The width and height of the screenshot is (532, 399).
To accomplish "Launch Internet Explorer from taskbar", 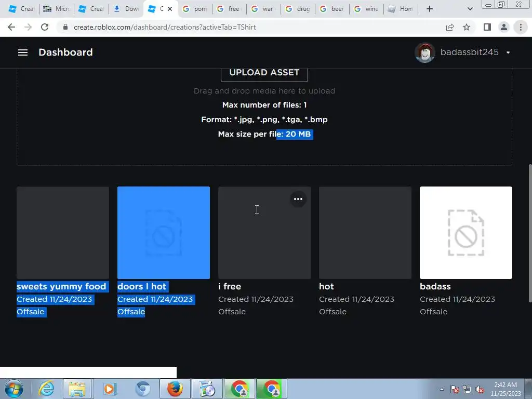I will pyautogui.click(x=46, y=389).
